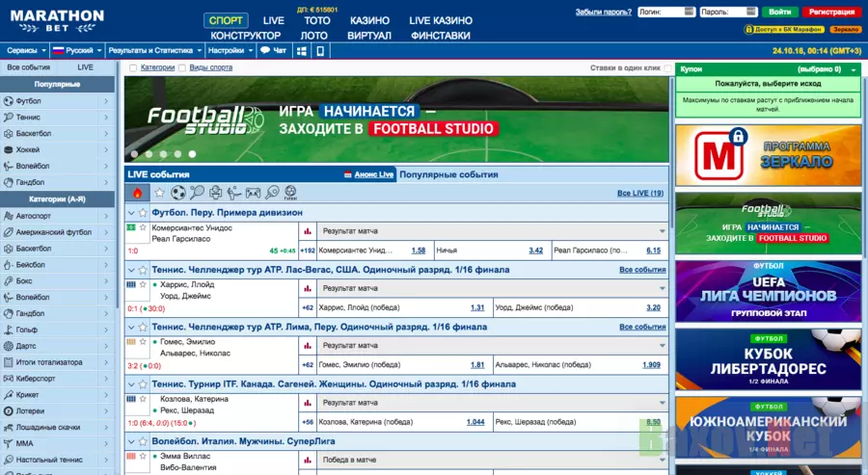The width and height of the screenshot is (868, 475).
Task: Open Результаты и Статистика dropdown
Action: 155,50
